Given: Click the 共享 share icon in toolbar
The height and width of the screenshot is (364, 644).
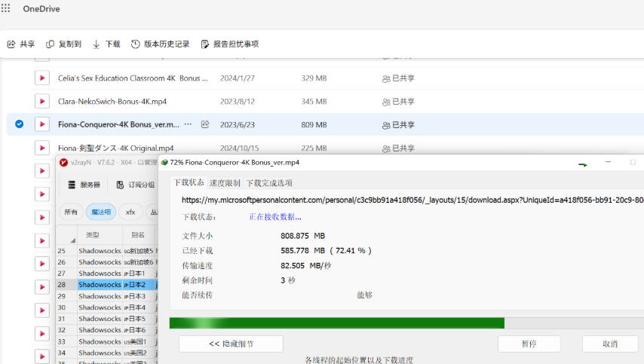Looking at the screenshot, I should pyautogui.click(x=11, y=44).
